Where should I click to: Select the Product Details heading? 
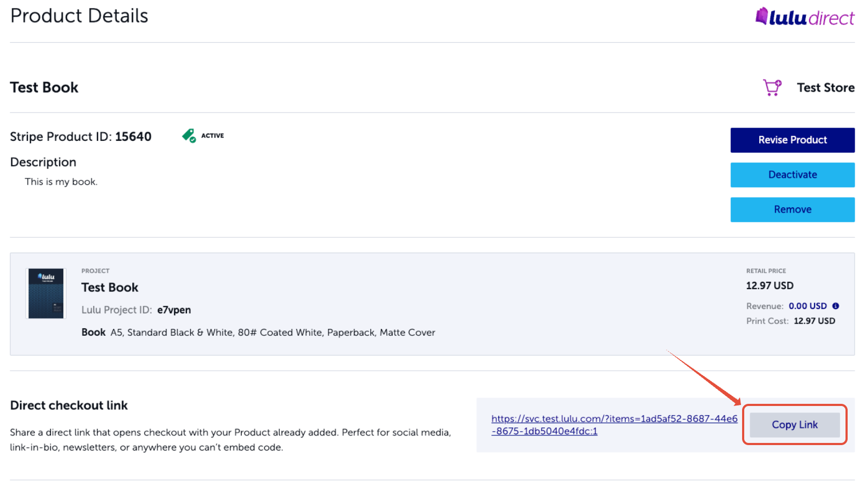pos(79,16)
